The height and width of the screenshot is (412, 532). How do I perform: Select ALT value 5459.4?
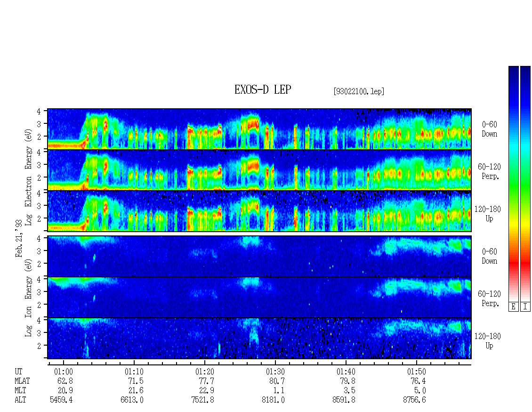pyautogui.click(x=61, y=400)
